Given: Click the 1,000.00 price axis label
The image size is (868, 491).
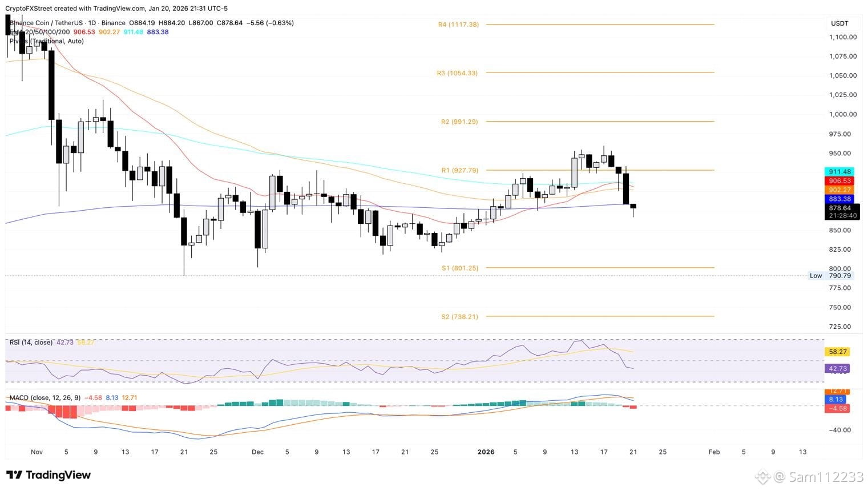Looking at the screenshot, I should [843, 115].
